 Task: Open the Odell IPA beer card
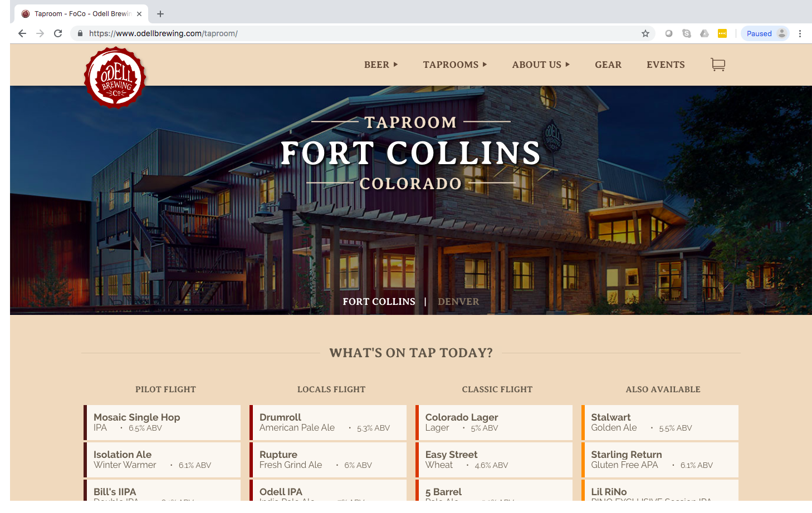(x=328, y=490)
